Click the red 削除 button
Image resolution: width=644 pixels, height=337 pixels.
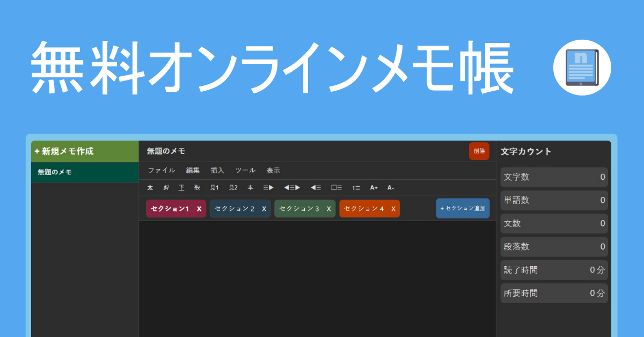tap(479, 151)
